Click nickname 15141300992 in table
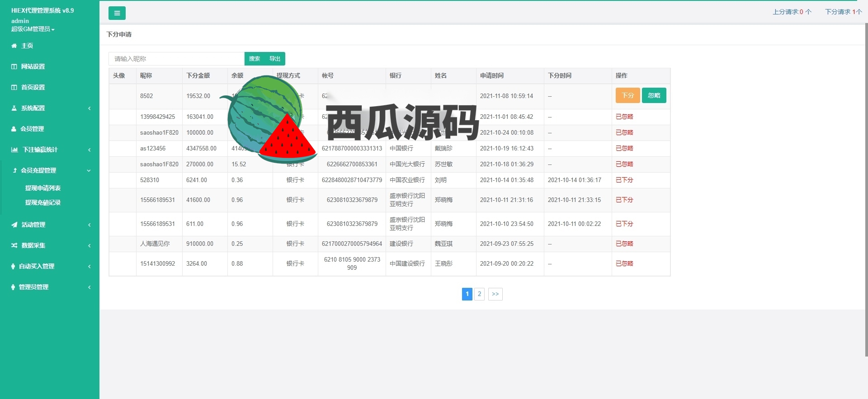 coord(157,263)
